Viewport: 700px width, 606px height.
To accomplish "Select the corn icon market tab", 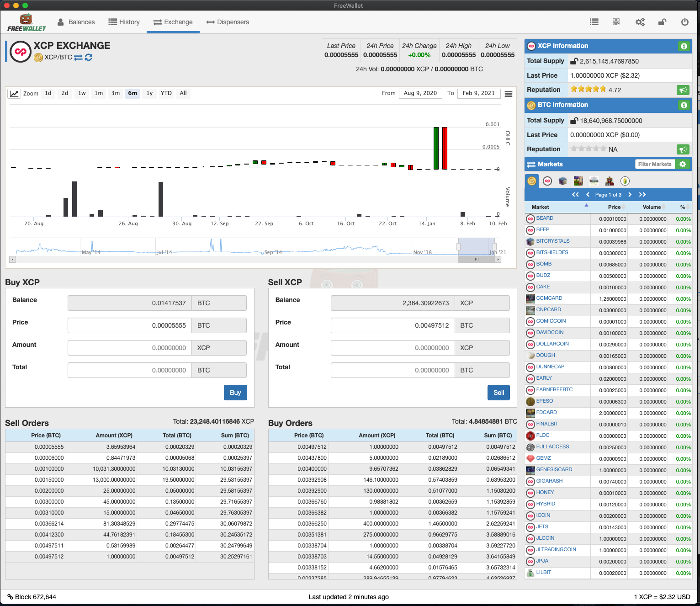I will (x=625, y=181).
